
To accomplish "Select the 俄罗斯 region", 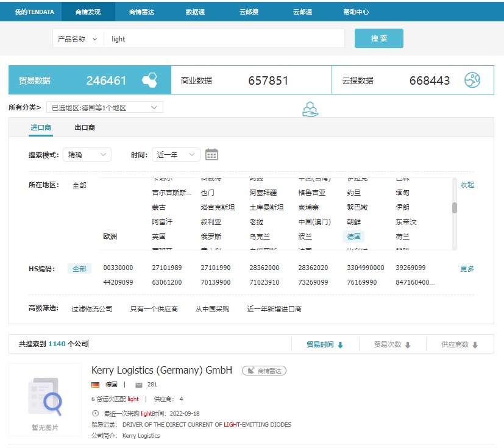I will (211, 237).
